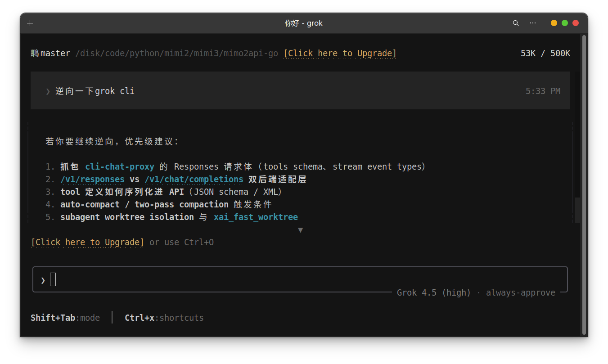Click the Grok 4.5 (high) model label
608x364 pixels.
434,293
